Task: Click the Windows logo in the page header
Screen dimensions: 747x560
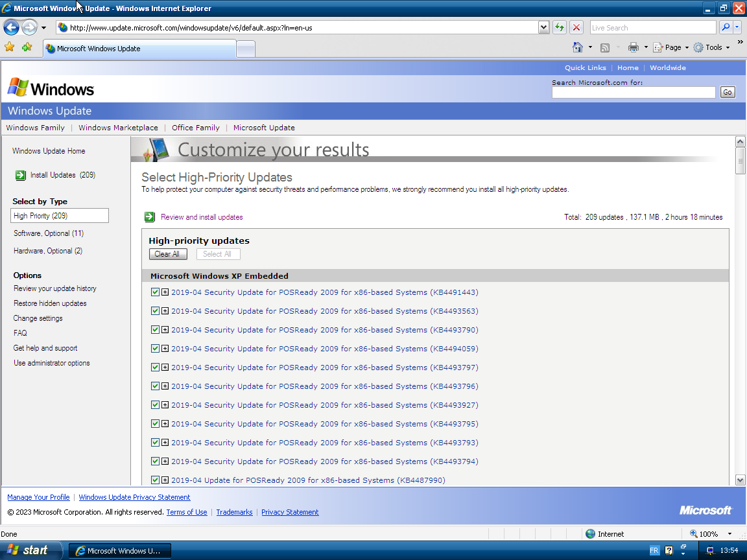Action: coord(51,88)
